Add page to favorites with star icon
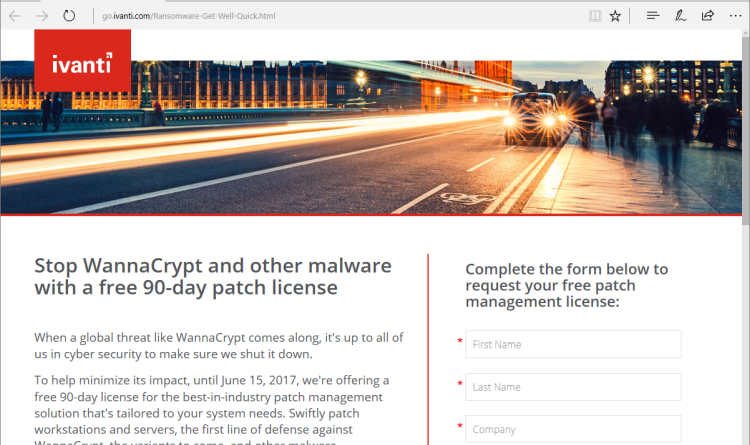750x445 pixels. (x=616, y=16)
